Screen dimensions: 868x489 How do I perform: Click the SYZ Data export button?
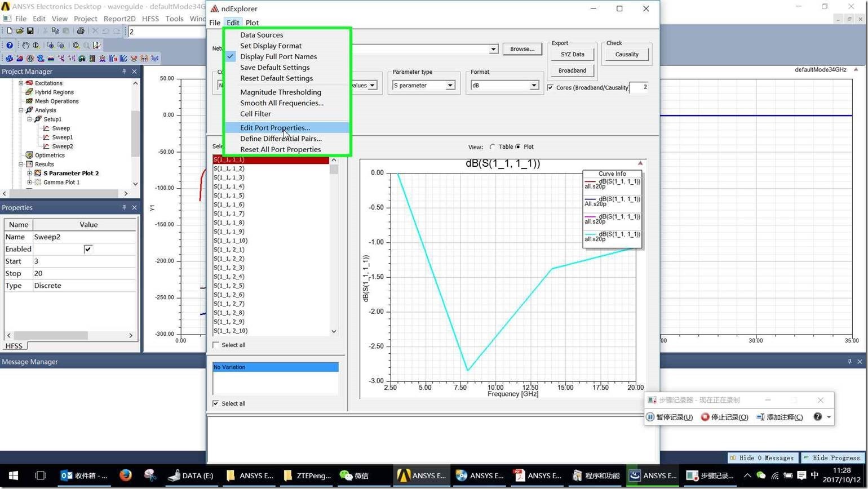coord(572,54)
